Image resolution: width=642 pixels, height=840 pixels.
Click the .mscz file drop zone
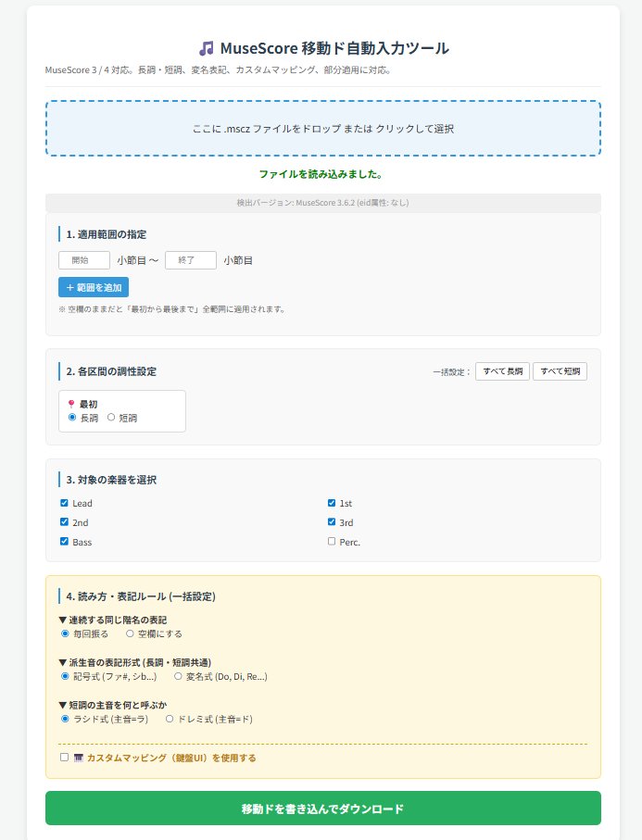pyautogui.click(x=323, y=129)
